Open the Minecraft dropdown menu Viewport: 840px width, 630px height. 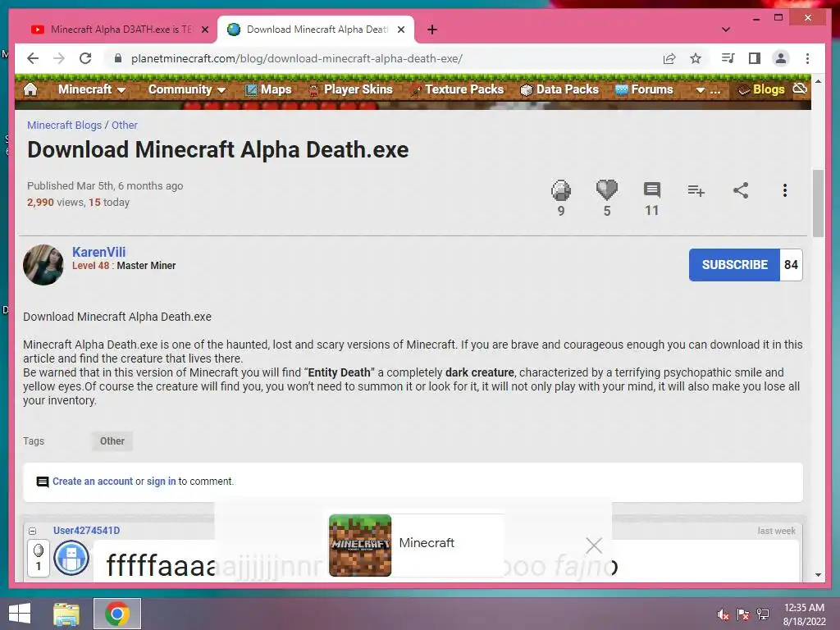(92, 89)
